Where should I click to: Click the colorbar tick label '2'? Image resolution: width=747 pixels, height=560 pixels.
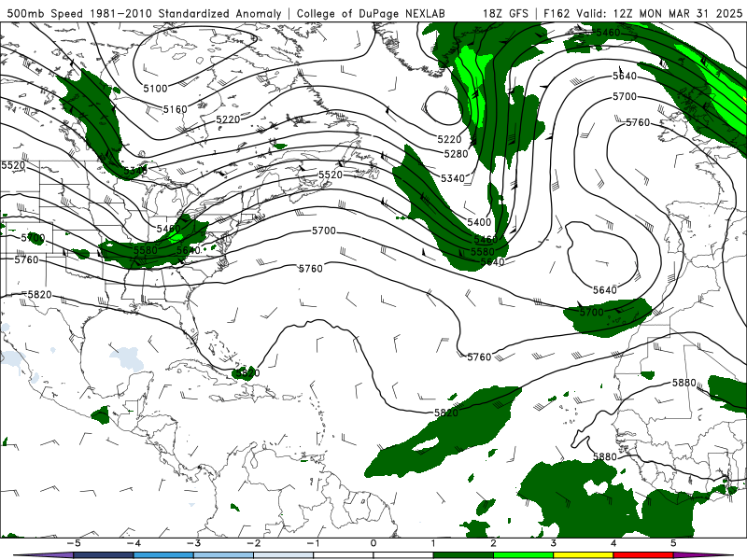pyautogui.click(x=493, y=543)
